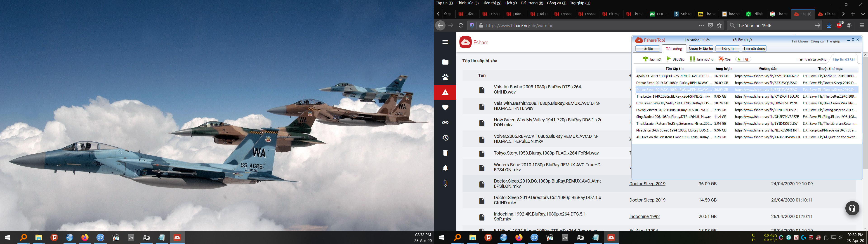Open the Chỉnh sửa (E) Firefox menu
This screenshot has height=244, width=868.
tap(467, 3)
